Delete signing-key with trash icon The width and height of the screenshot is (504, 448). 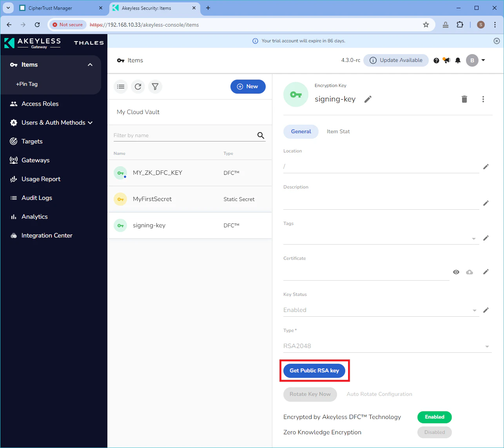coord(464,99)
